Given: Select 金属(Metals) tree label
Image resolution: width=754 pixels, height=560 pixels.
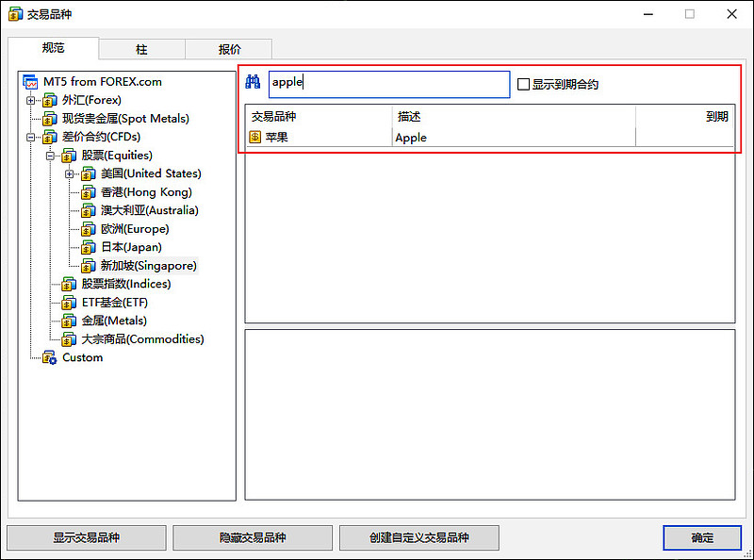Looking at the screenshot, I should click(x=114, y=321).
